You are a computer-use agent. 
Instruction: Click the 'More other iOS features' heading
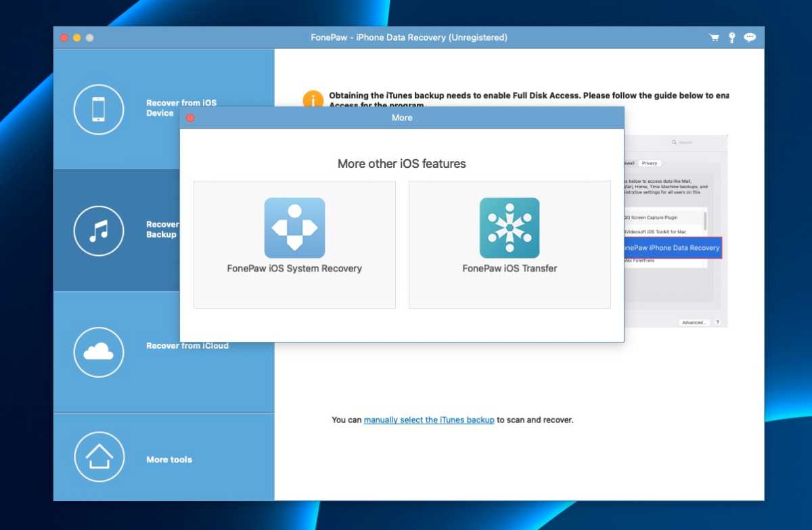tap(402, 164)
